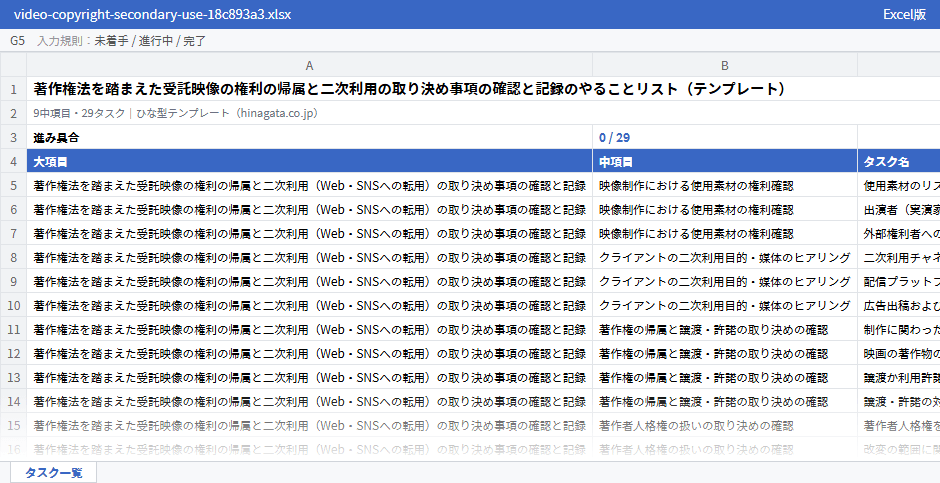Viewport: 940px width, 483px height.
Task: Select column A header
Action: pos(309,65)
